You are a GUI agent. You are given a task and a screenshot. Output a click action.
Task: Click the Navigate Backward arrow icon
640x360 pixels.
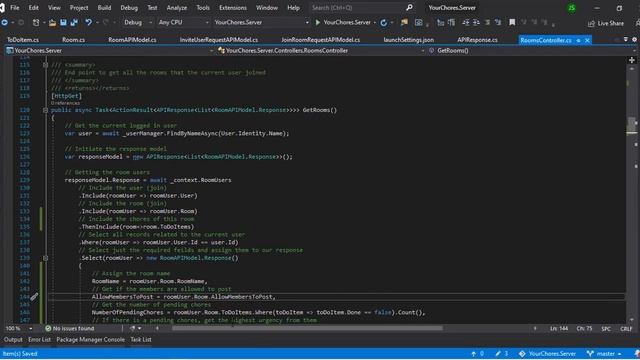[4, 22]
